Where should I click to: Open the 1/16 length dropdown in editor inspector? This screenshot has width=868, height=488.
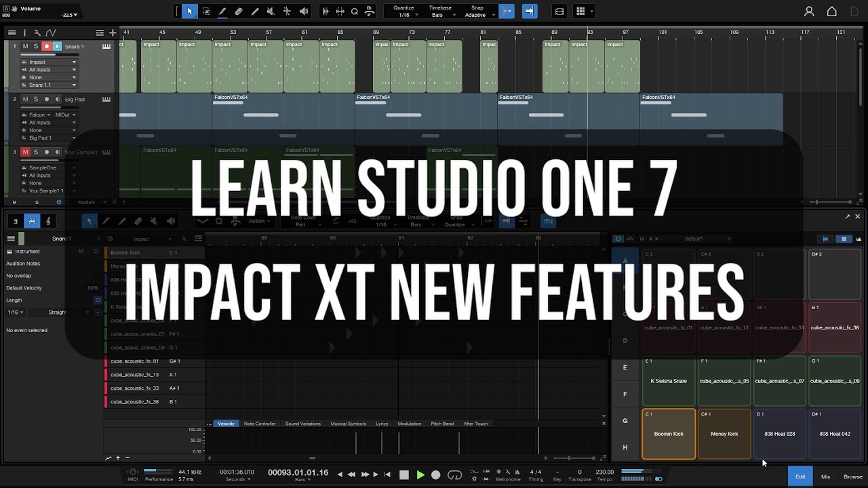point(16,312)
